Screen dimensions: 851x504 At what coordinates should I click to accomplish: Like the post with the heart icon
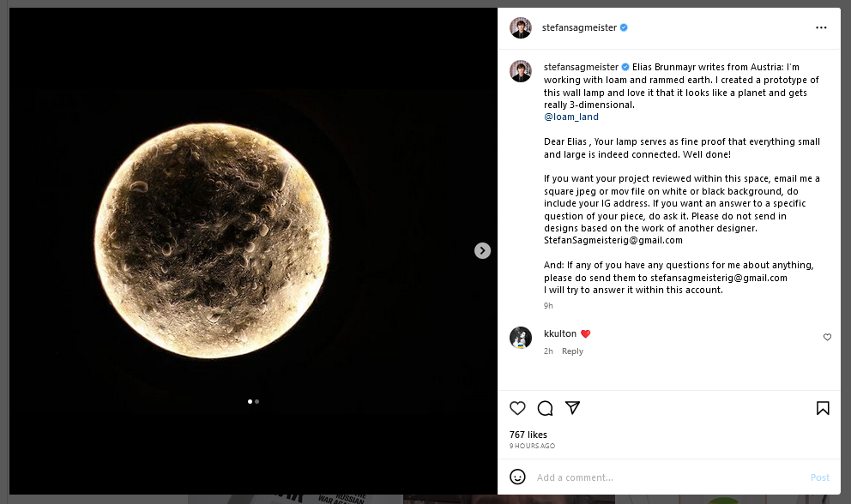(517, 408)
